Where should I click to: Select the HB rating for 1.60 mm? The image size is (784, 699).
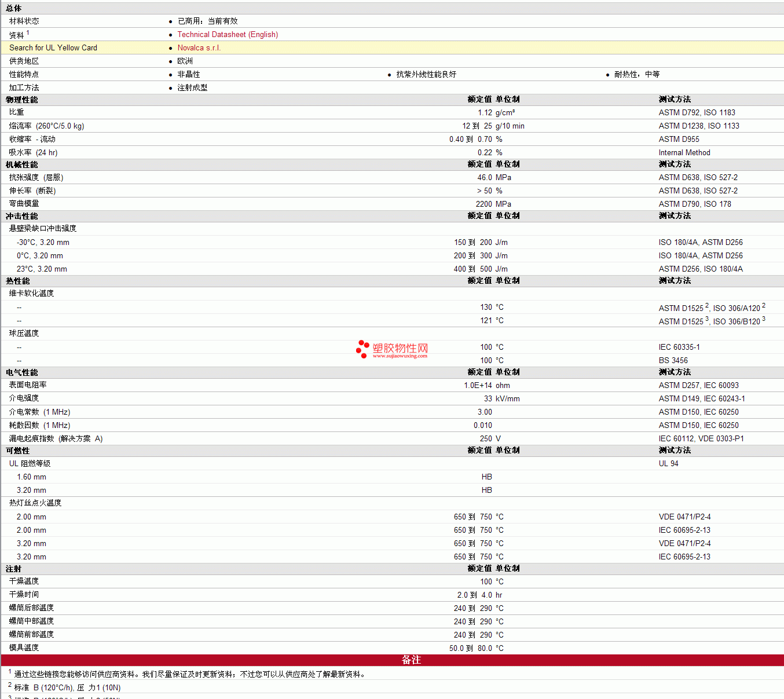486,477
